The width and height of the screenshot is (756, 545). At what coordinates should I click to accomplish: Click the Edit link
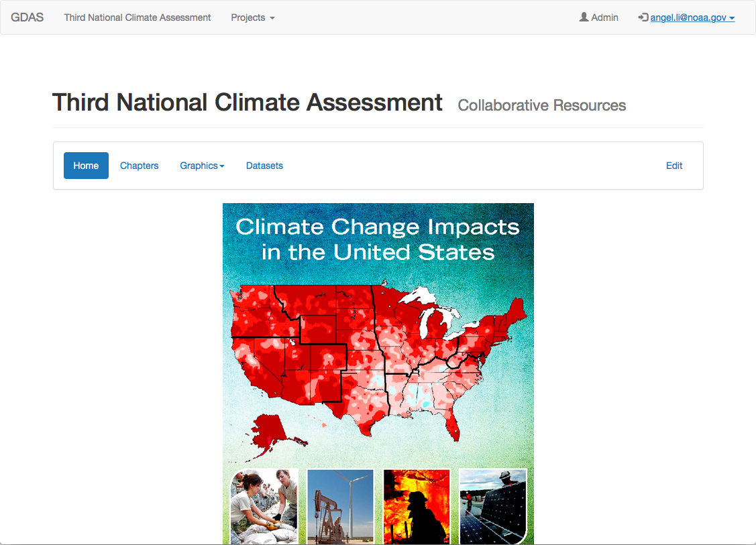point(674,166)
